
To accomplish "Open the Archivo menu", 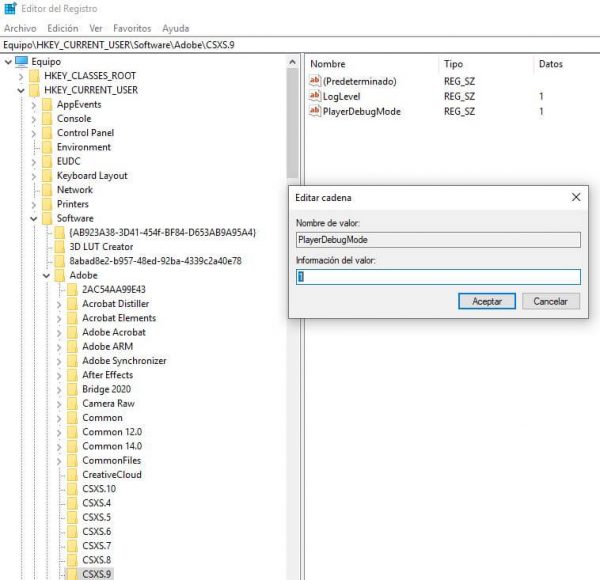I will pos(20,29).
